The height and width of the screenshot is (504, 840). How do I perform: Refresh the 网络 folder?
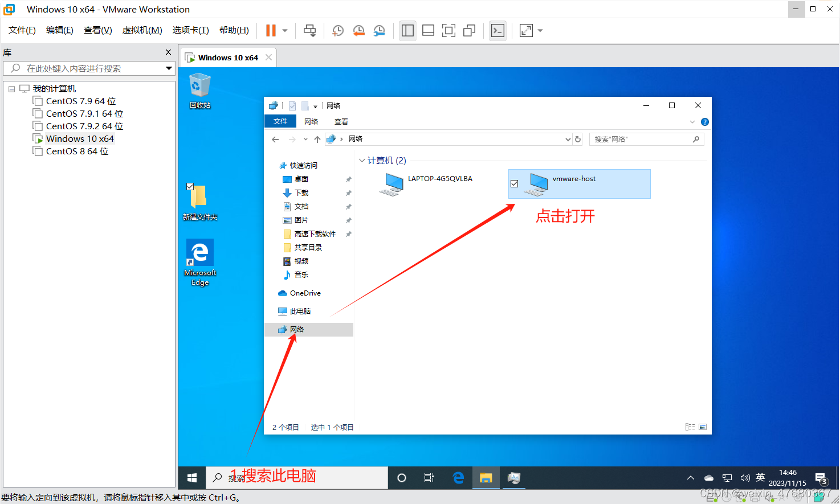578,140
